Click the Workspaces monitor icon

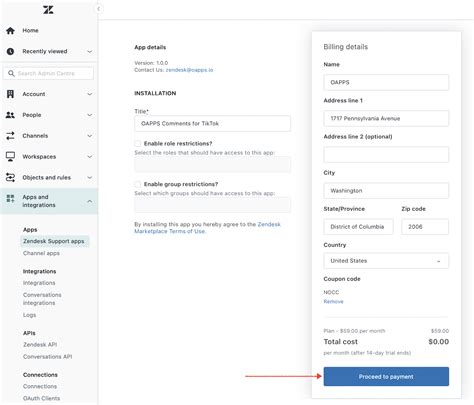click(x=10, y=157)
